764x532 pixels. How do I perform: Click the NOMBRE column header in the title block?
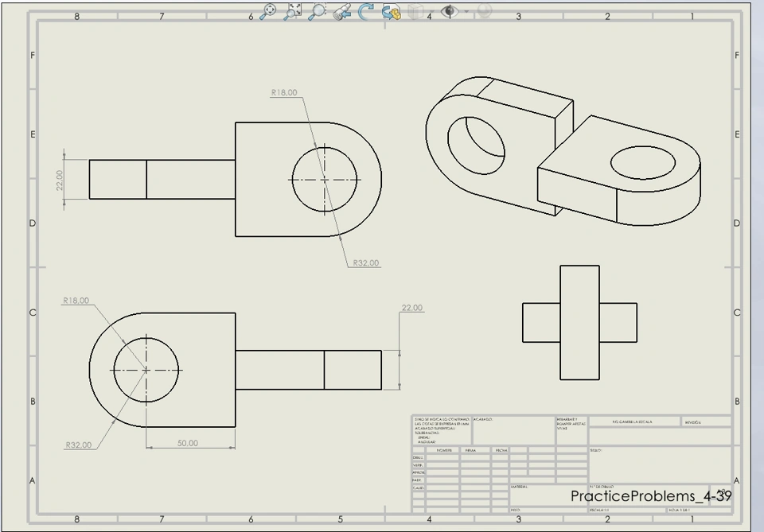(x=444, y=450)
